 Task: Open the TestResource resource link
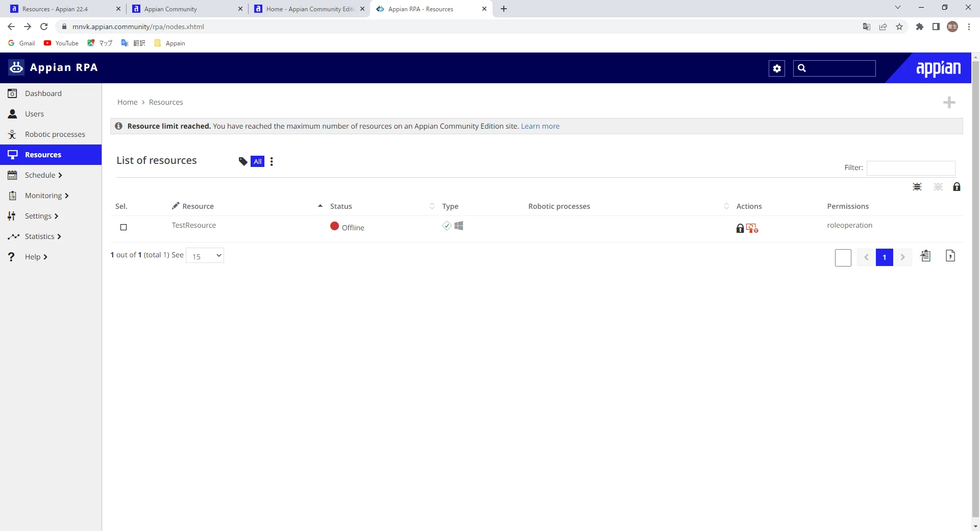tap(194, 225)
